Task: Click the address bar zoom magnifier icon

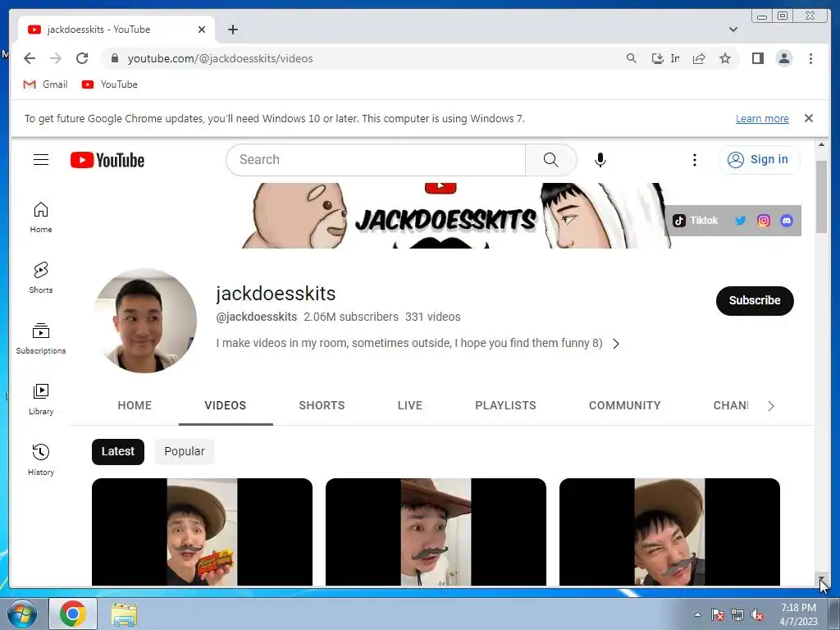Action: tap(632, 58)
